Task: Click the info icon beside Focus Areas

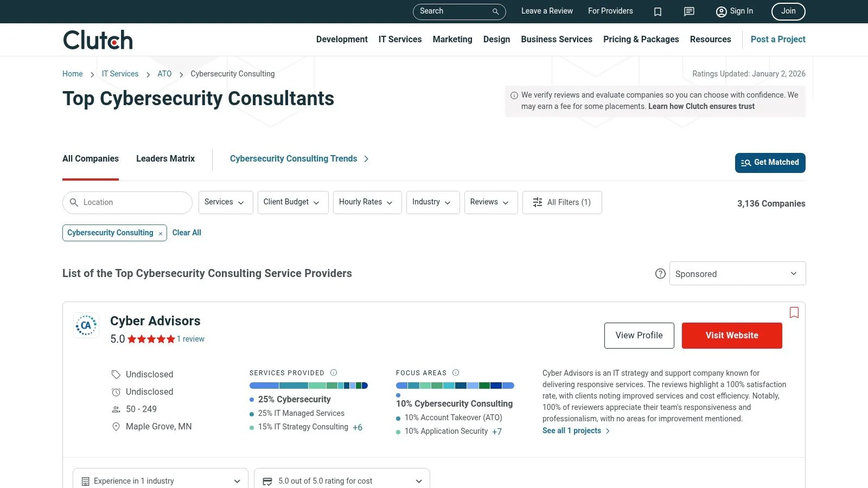Action: [456, 373]
